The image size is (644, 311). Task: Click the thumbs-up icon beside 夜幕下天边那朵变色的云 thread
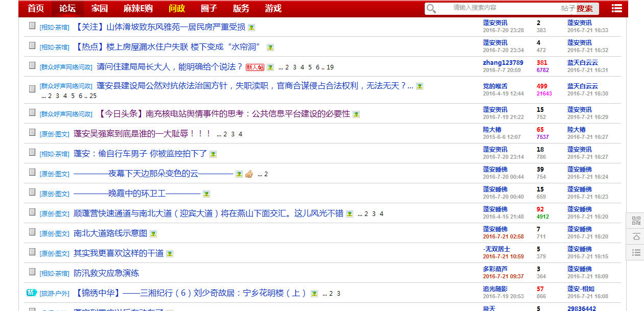[x=249, y=174]
